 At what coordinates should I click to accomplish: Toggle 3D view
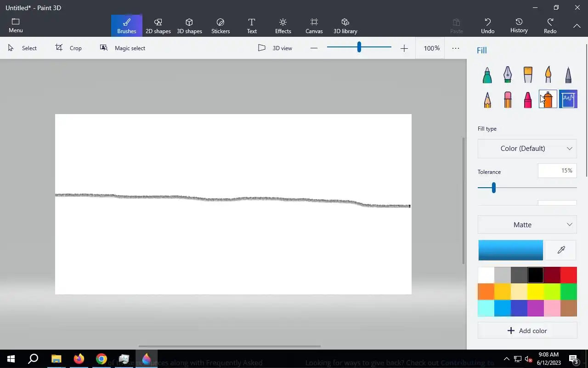[x=275, y=48]
